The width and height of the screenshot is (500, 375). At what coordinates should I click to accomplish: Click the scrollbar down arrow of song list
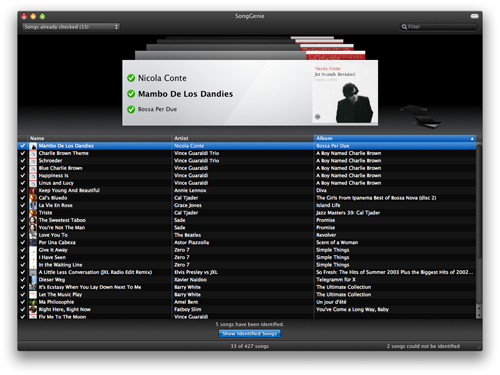click(x=479, y=316)
